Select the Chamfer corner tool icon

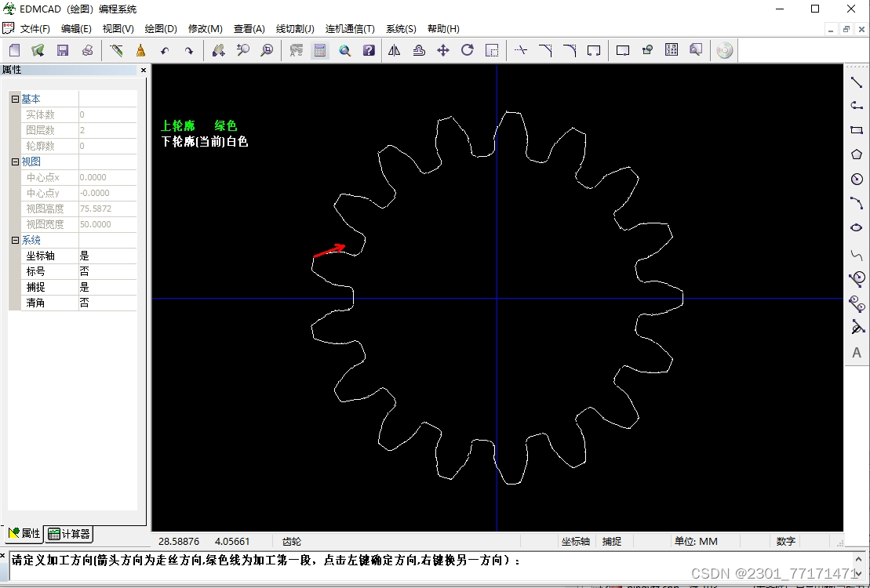(545, 50)
